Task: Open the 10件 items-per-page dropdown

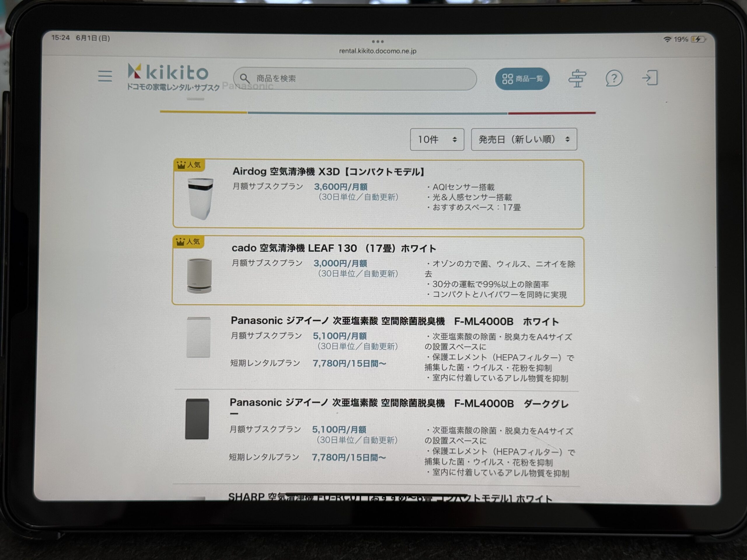Action: coord(437,139)
